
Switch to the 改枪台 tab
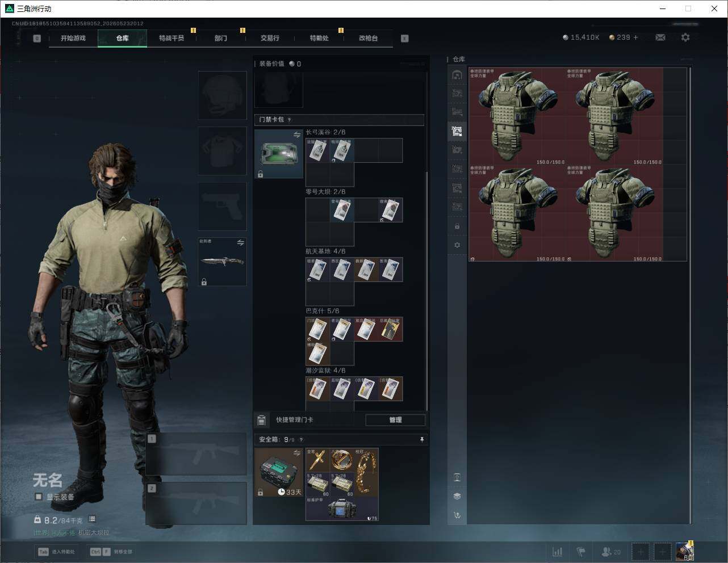pos(368,38)
